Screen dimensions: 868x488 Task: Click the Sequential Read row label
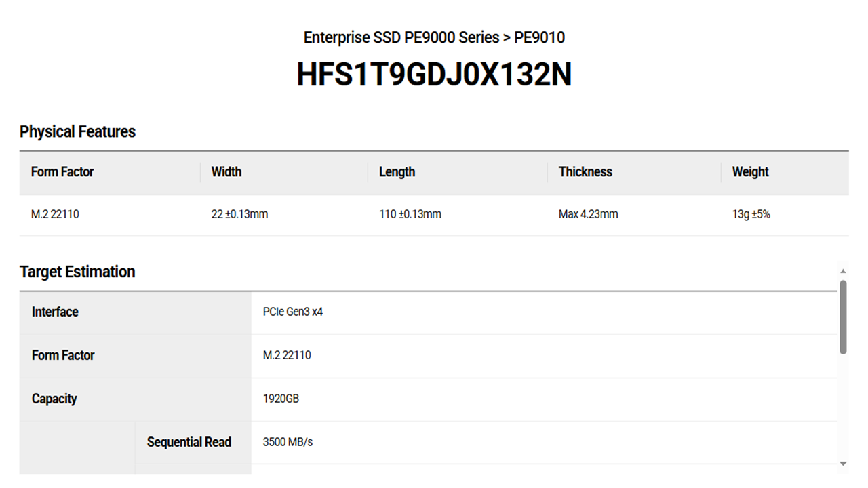tap(189, 443)
